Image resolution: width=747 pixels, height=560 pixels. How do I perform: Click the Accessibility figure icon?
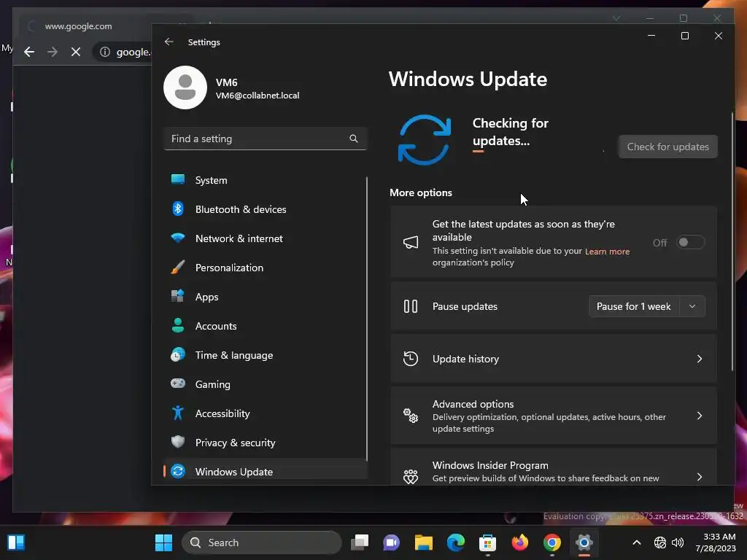[x=178, y=413]
